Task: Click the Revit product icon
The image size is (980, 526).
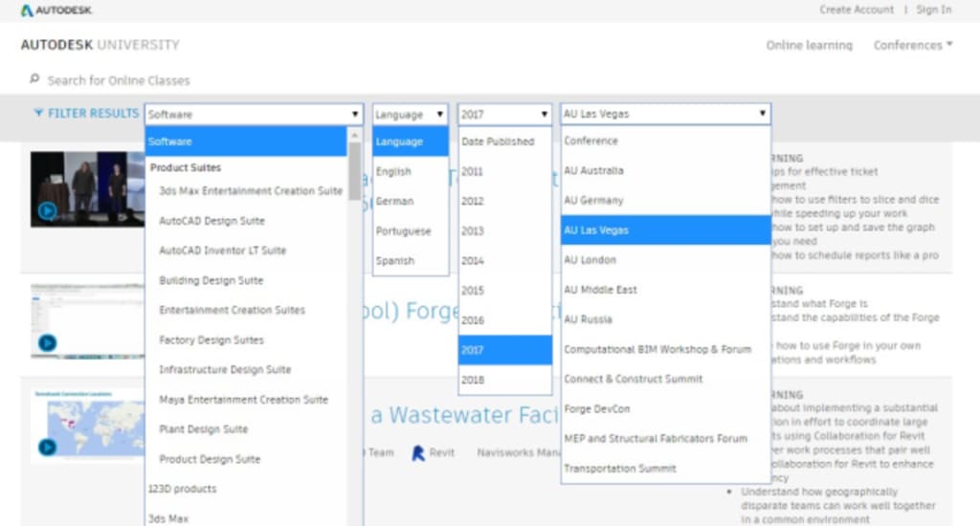Action: coord(418,453)
